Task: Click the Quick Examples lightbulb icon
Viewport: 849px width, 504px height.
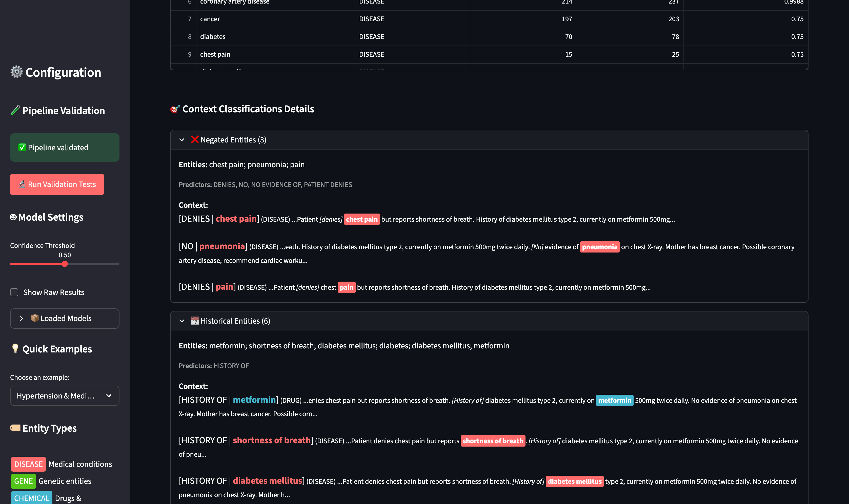Action: [x=15, y=348]
